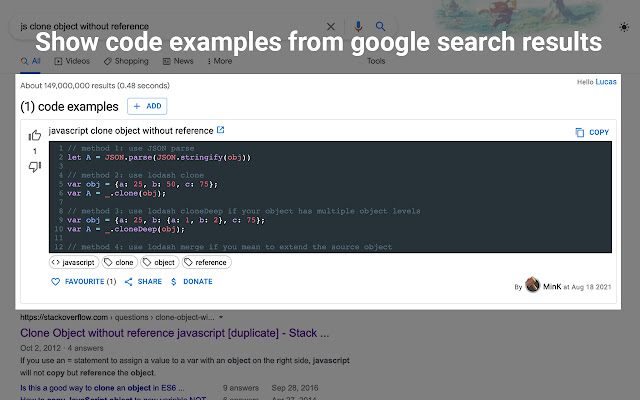Click the code line 'let A = JSON.parse'

159,157
